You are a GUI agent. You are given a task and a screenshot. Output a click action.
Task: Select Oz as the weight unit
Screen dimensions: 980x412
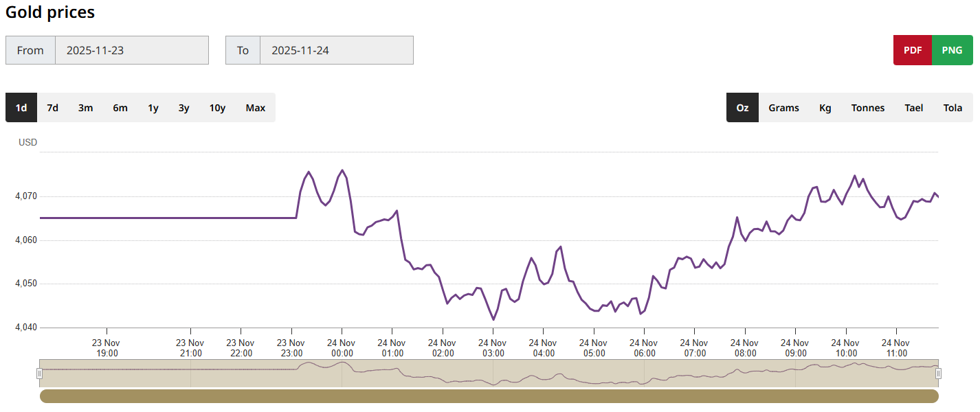742,108
